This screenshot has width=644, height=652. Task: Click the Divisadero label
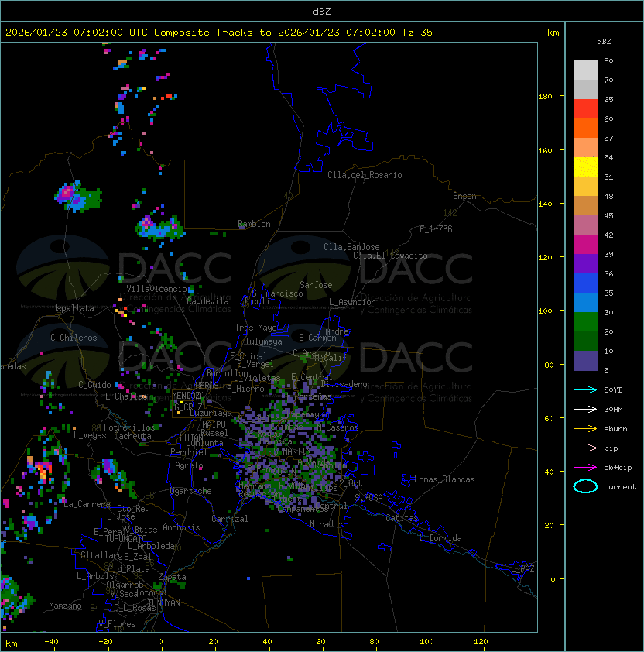tap(344, 384)
